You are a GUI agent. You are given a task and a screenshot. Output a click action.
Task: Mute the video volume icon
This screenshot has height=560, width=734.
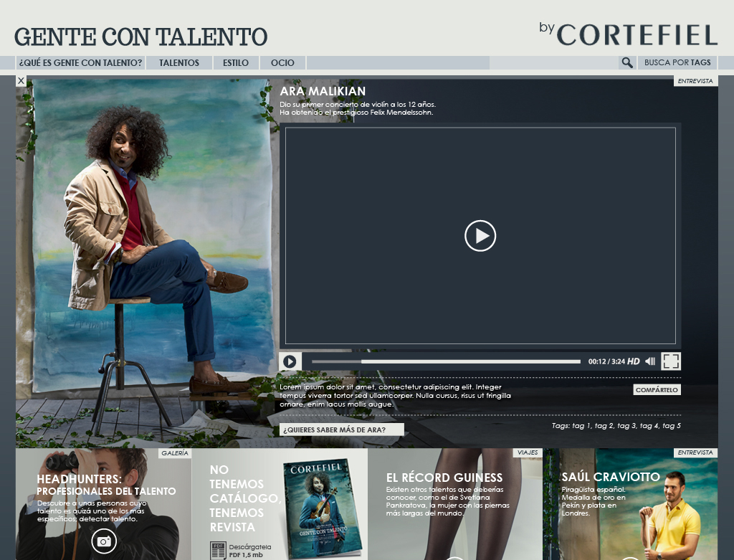point(650,361)
